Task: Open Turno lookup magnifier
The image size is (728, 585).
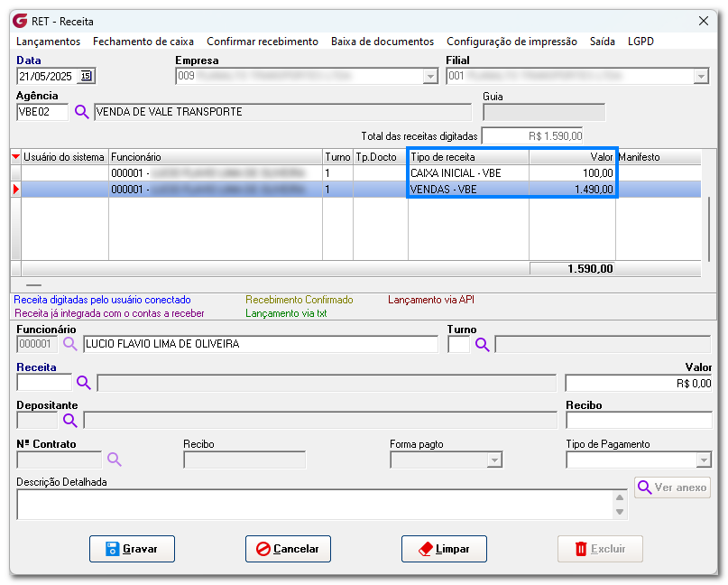Action: click(483, 345)
